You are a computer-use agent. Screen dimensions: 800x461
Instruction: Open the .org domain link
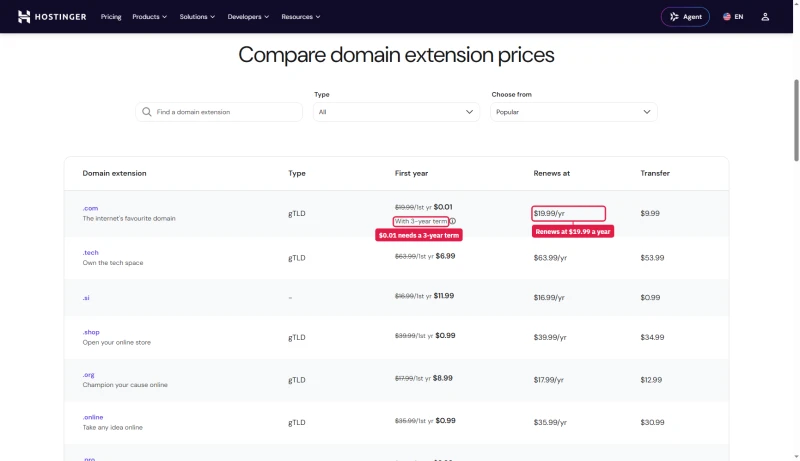pyautogui.click(x=89, y=375)
